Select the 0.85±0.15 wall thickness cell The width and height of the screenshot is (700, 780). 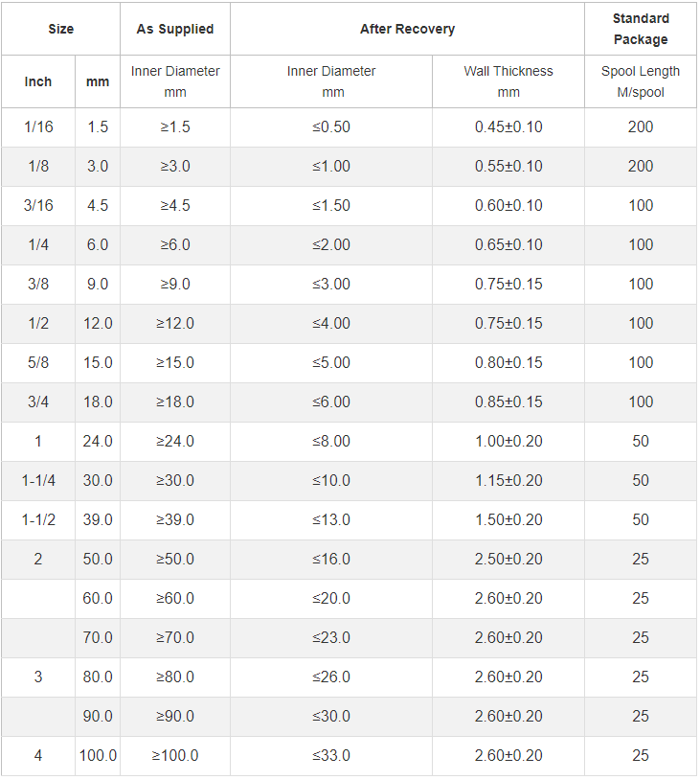(x=508, y=401)
